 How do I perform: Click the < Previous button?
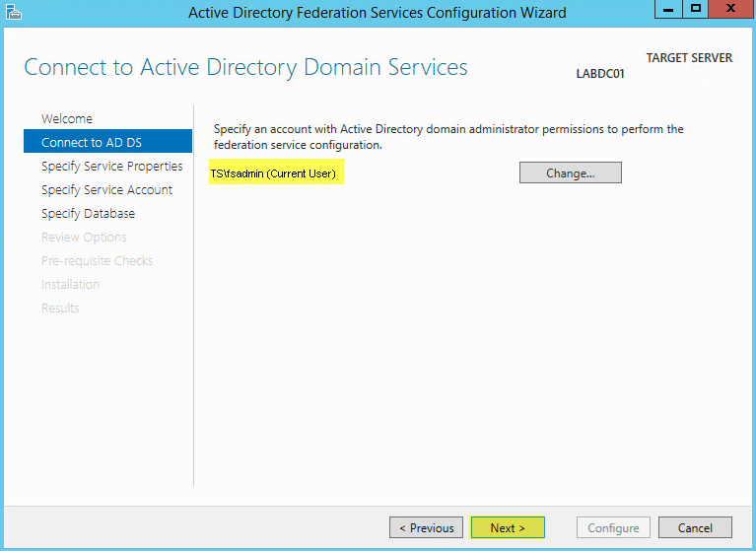(426, 527)
